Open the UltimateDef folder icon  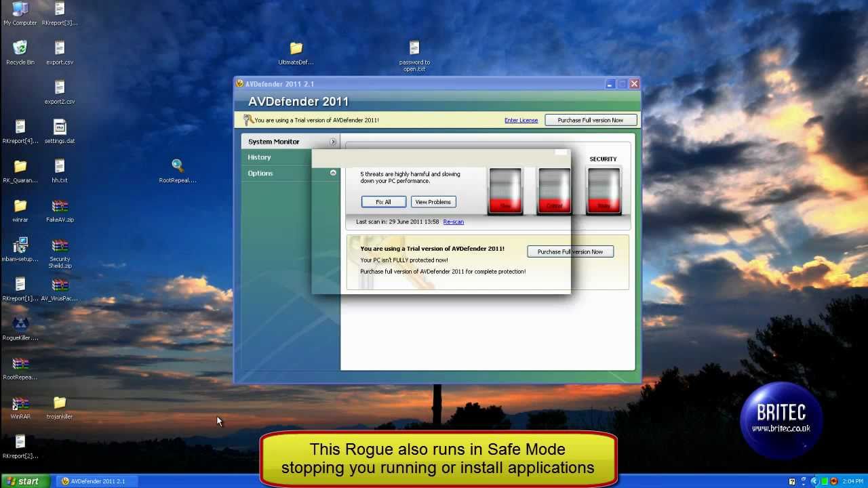click(x=296, y=52)
